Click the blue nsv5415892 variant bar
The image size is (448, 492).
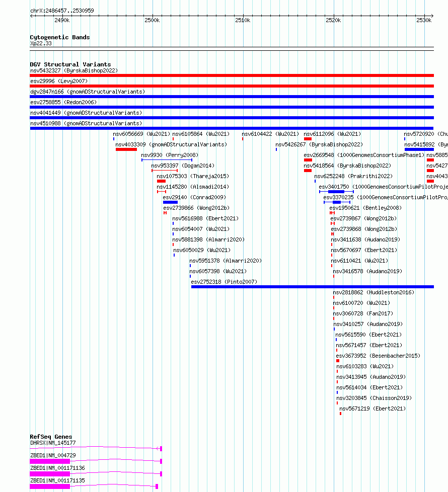(x=419, y=149)
